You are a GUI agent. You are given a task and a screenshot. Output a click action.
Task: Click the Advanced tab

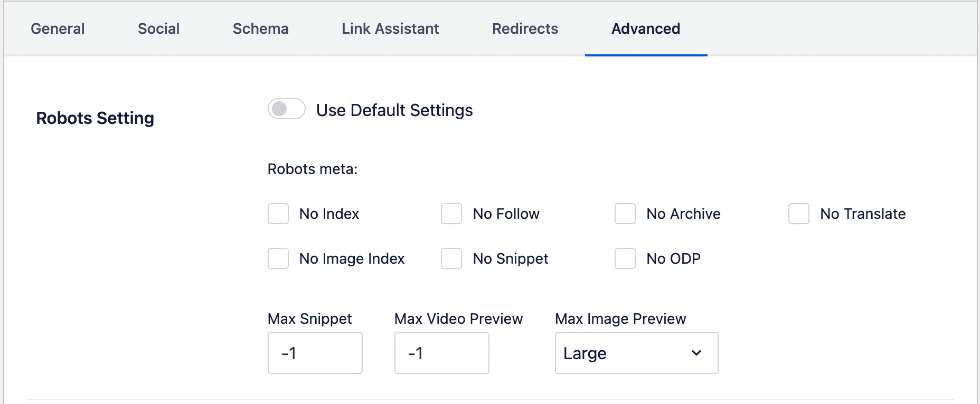(645, 28)
